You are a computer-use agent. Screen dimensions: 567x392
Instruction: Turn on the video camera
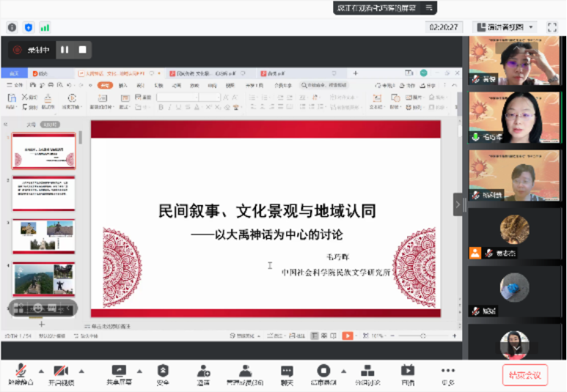pyautogui.click(x=61, y=371)
